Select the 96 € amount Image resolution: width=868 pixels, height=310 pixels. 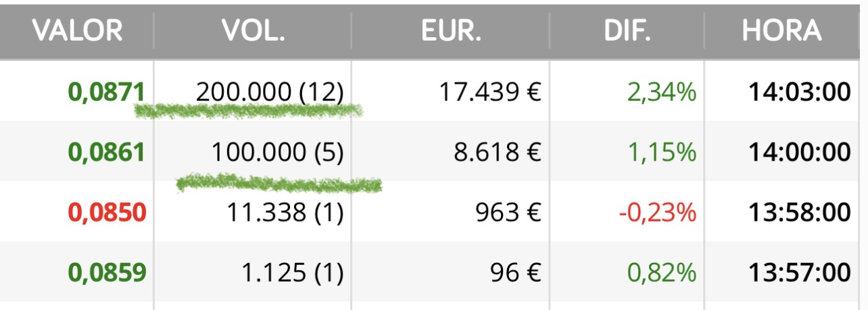tap(517, 272)
